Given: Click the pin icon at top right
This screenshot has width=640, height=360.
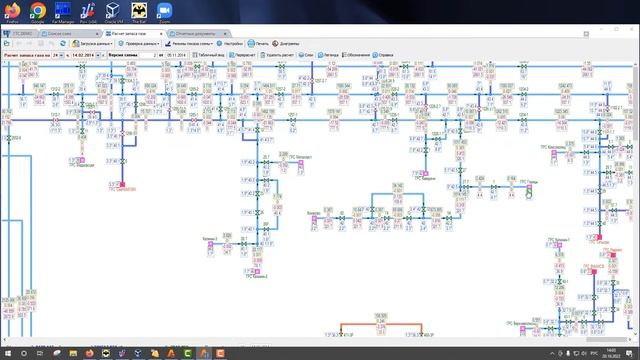Looking at the screenshot, I should 586,34.
